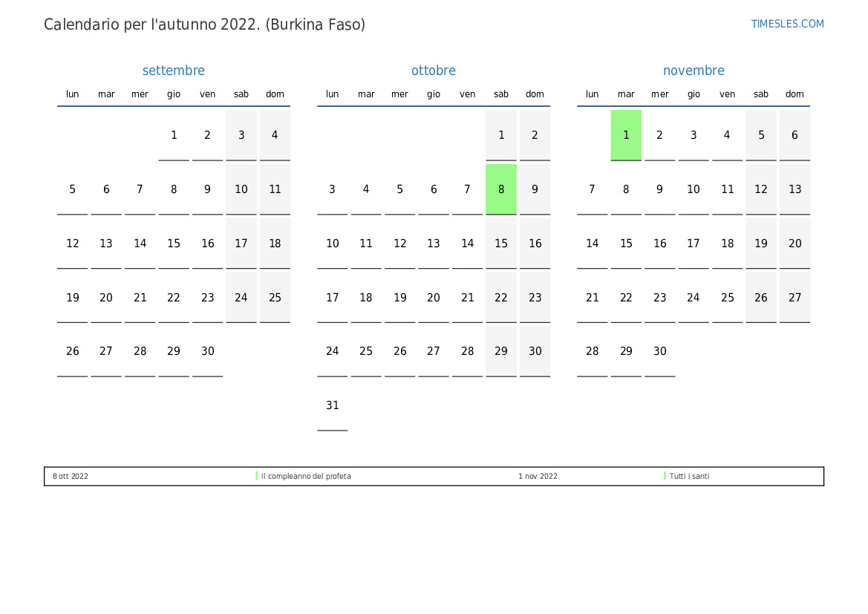Select 13 ottobre

pos(434,244)
